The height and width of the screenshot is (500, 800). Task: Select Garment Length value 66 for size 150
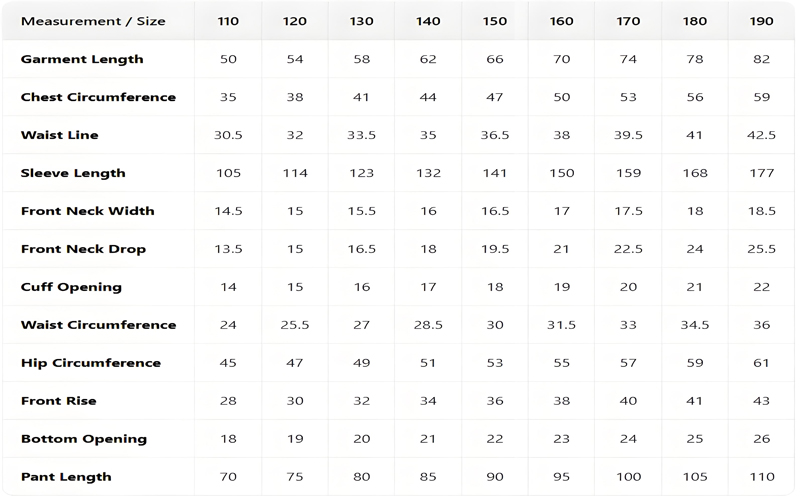tap(495, 59)
